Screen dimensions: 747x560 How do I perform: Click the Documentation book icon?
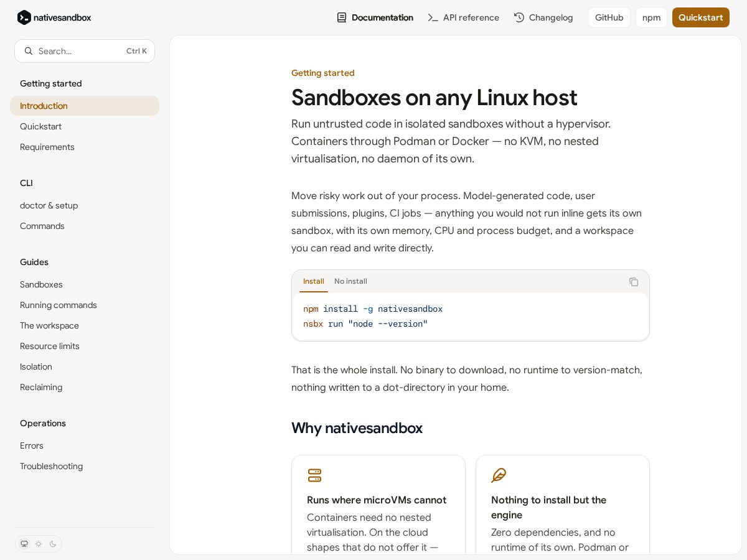(x=342, y=17)
